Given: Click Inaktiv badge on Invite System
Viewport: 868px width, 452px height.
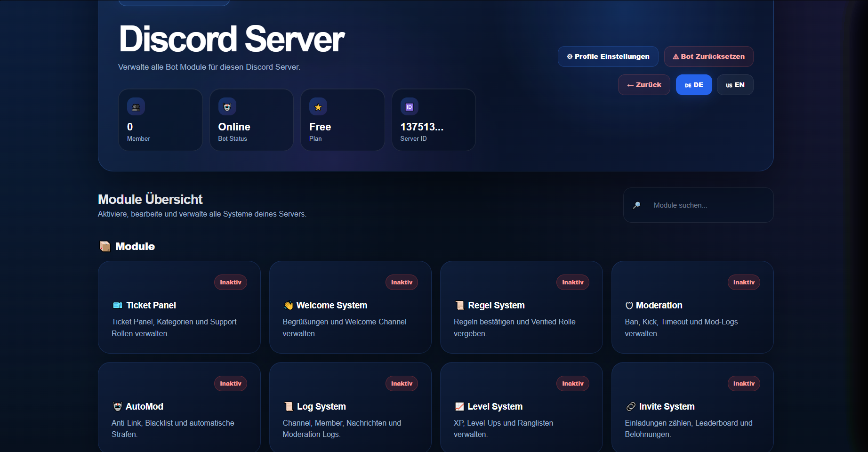Looking at the screenshot, I should pos(744,384).
